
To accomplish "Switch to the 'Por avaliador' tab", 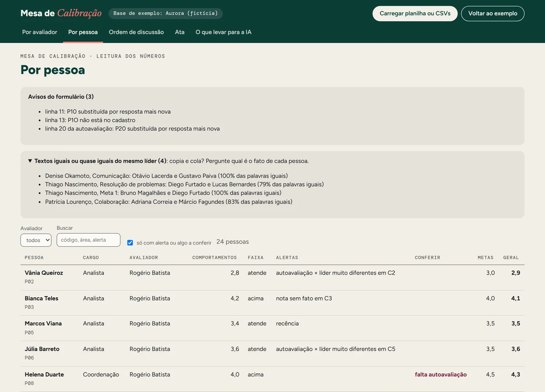I will (x=40, y=32).
